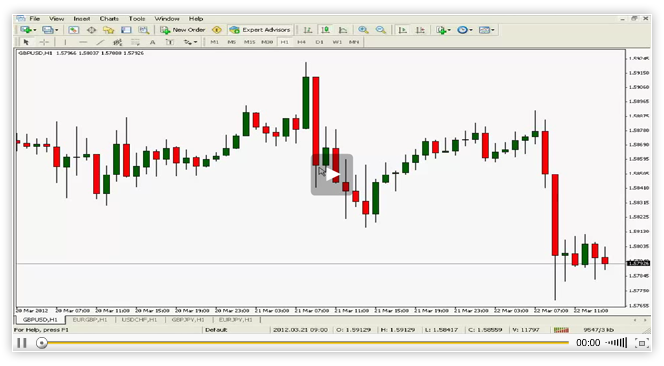Switch timeframe to M15
The width and height of the screenshot is (664, 366).
pos(249,42)
